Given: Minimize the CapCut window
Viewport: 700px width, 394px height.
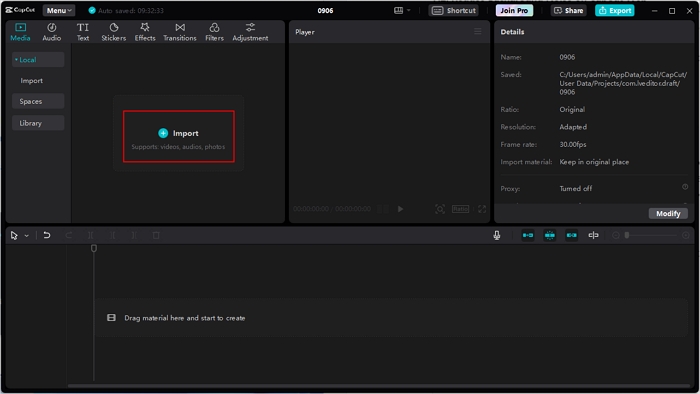Looking at the screenshot, I should [654, 11].
